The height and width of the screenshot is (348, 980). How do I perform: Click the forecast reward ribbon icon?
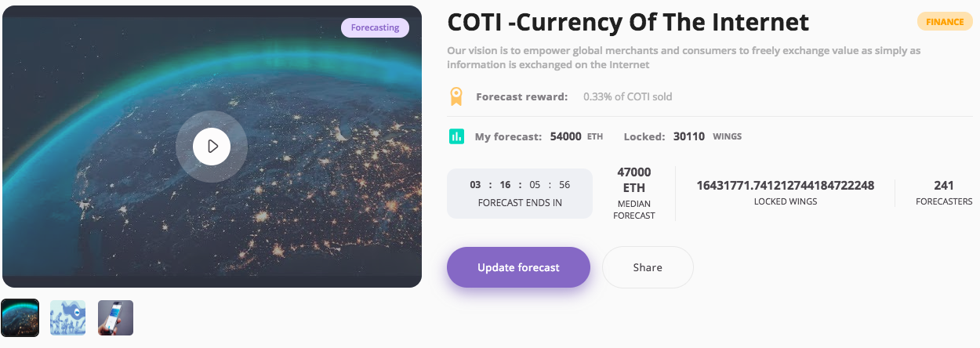[x=456, y=96]
